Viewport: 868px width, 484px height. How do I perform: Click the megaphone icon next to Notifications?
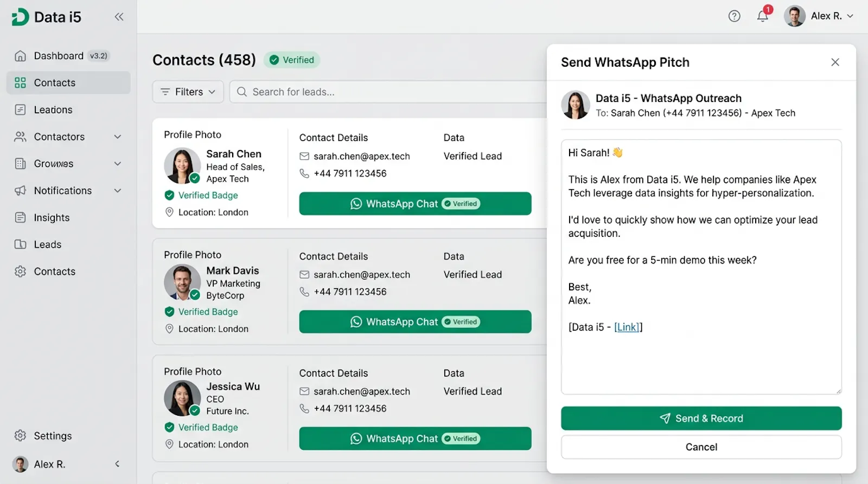[x=21, y=191]
